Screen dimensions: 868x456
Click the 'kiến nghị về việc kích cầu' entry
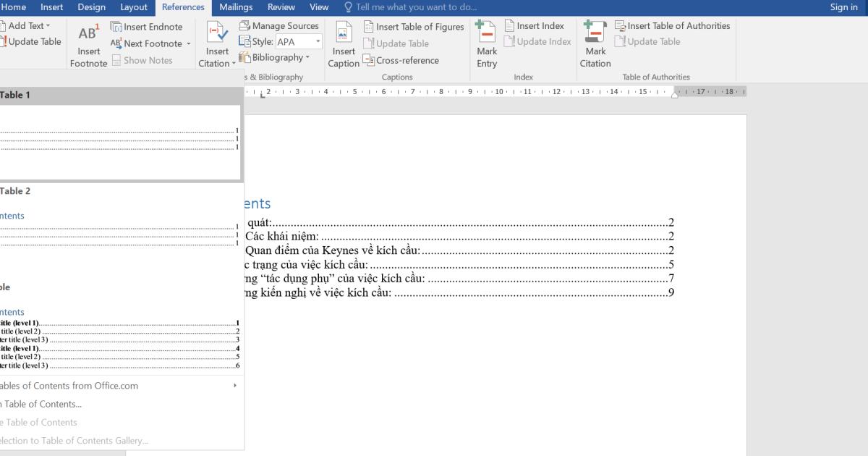(x=460, y=292)
